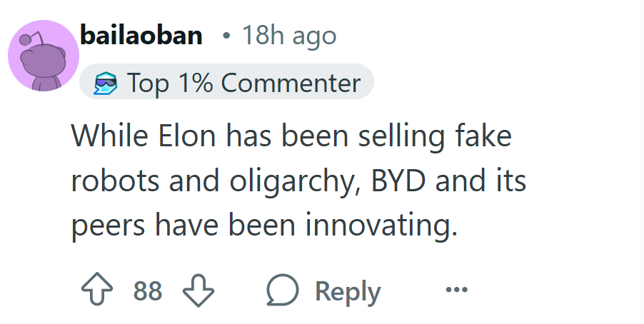Click the word 'Commenter' in the badge
The height and width of the screenshot is (324, 644).
pos(291,83)
